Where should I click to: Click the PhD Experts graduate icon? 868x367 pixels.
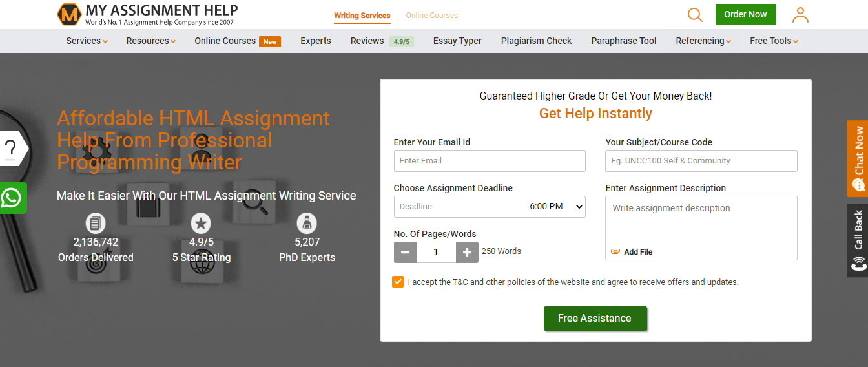pos(307,224)
